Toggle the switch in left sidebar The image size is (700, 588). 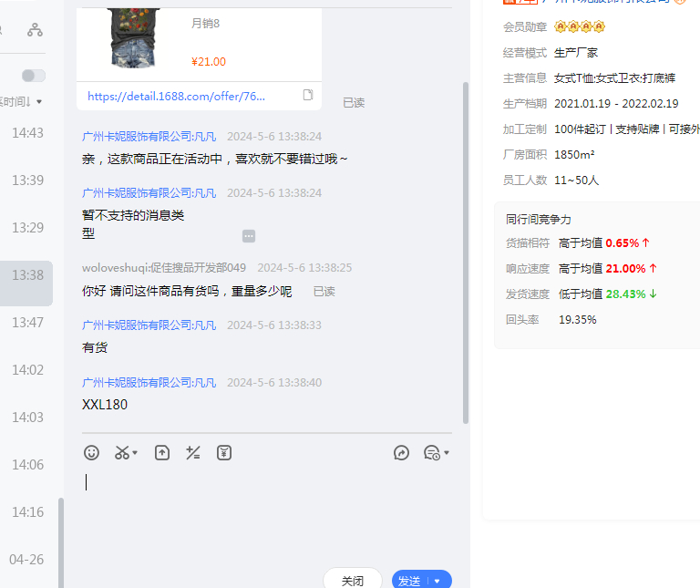click(34, 76)
